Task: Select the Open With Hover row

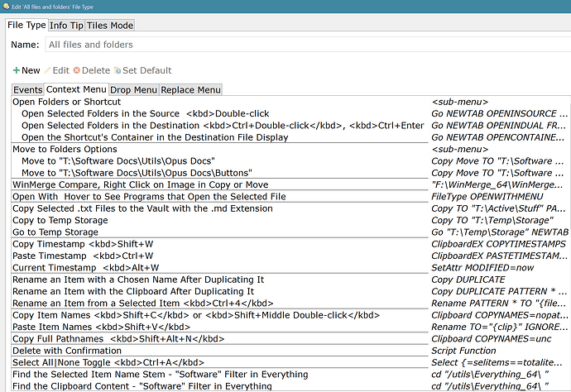Action: coord(291,197)
